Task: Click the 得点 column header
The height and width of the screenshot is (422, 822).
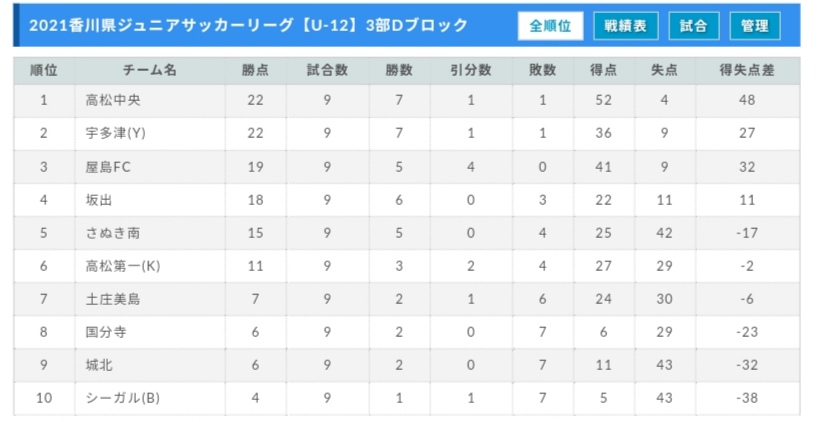Action: point(603,70)
